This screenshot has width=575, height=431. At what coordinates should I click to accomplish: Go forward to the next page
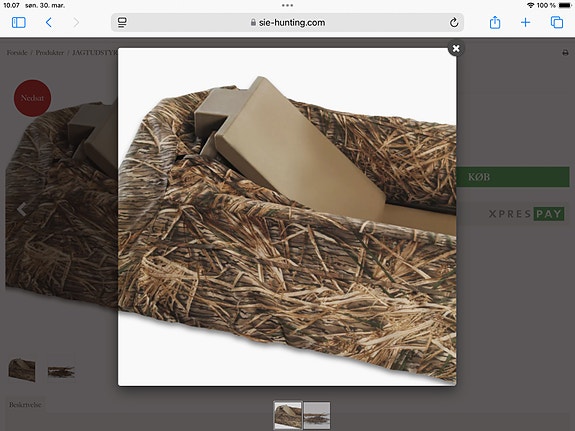click(x=76, y=22)
